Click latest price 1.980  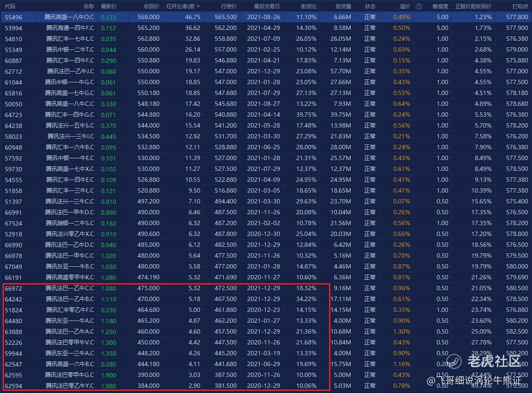pos(108,386)
